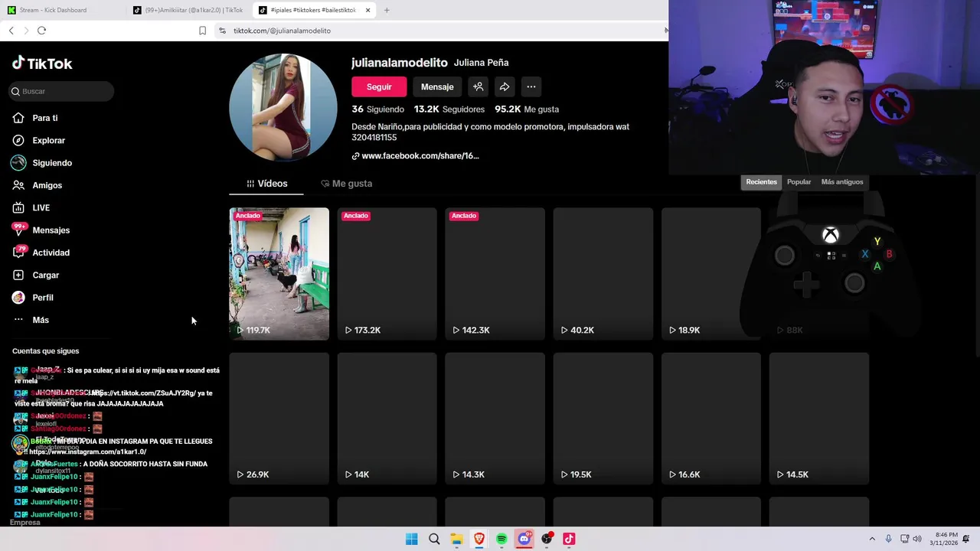Open video with 14.5K views
980x551 pixels.
pyautogui.click(x=819, y=419)
